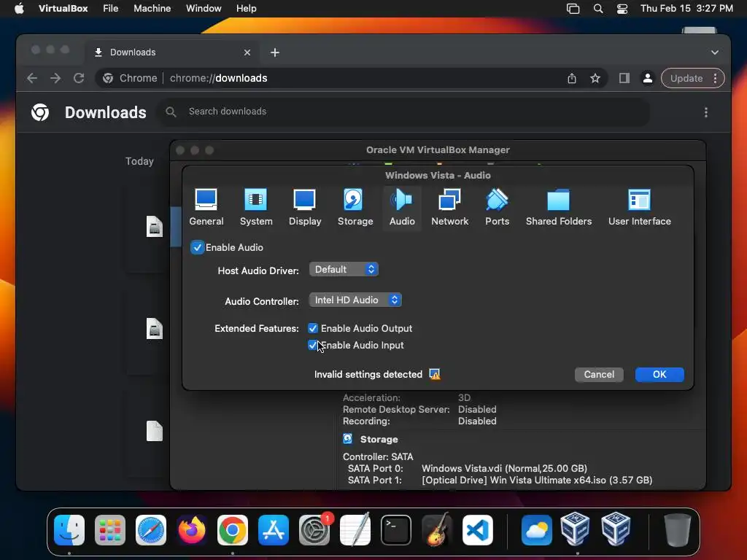
Task: Open the Window menu
Action: click(x=204, y=9)
